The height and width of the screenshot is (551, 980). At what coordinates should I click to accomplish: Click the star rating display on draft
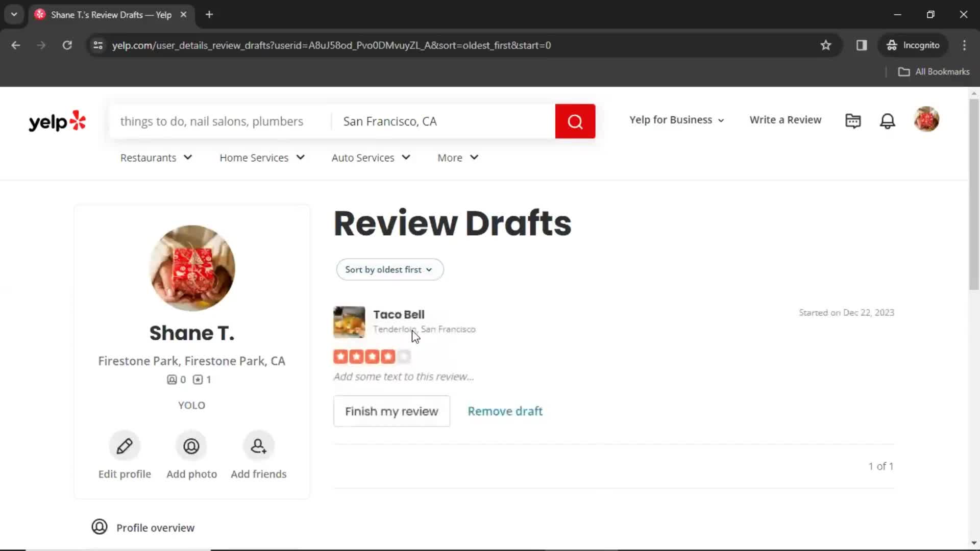click(372, 356)
